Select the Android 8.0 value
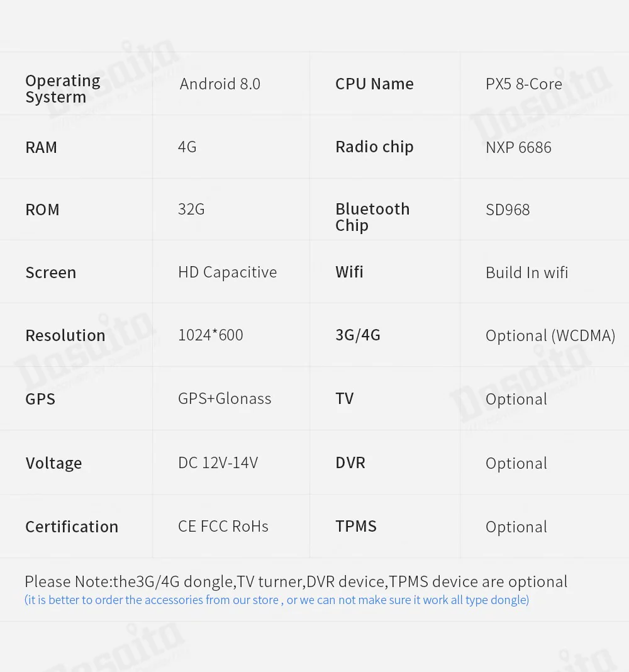 (220, 84)
